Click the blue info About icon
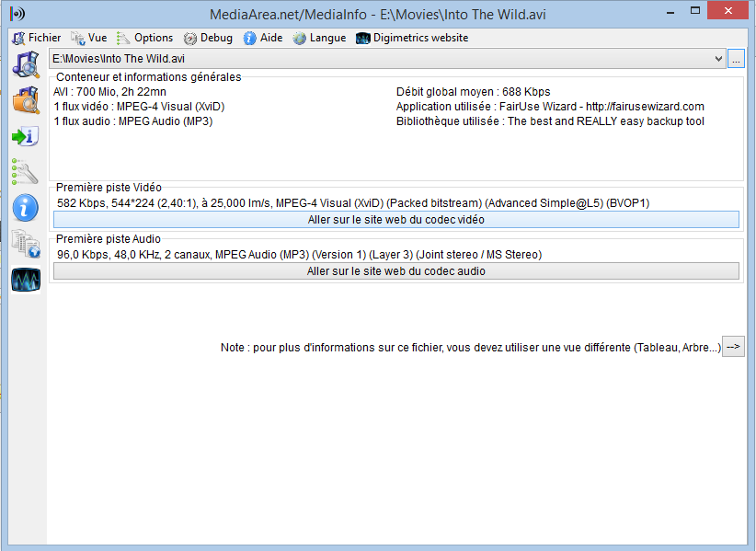 tap(26, 208)
